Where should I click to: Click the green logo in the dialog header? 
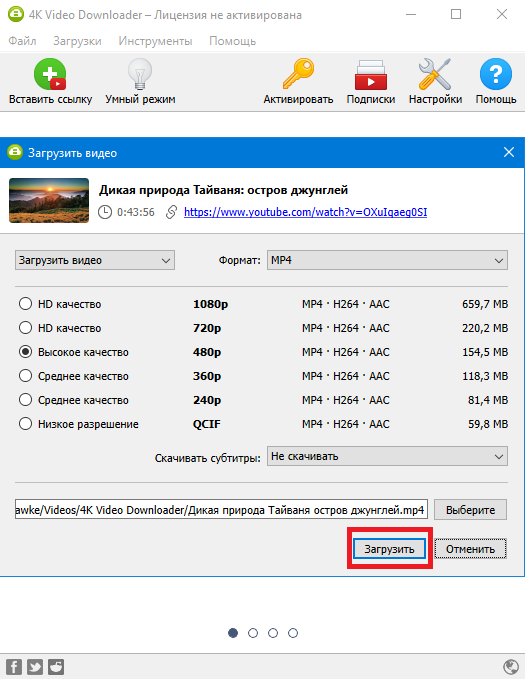14,152
